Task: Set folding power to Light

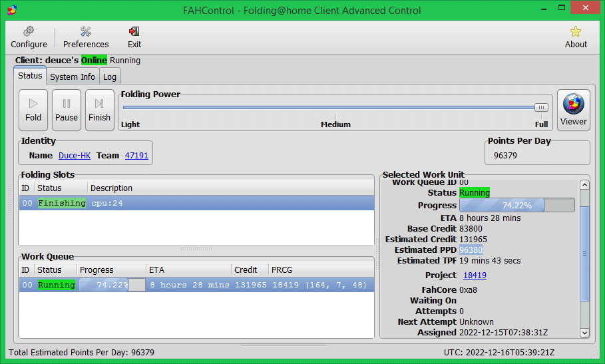Action: click(130, 124)
